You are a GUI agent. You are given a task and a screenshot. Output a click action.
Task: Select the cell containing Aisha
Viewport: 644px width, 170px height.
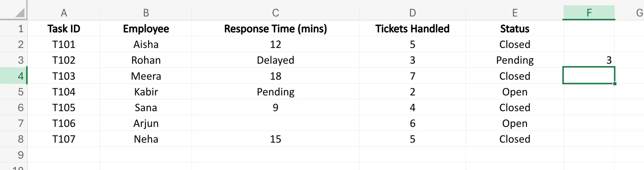(146, 45)
